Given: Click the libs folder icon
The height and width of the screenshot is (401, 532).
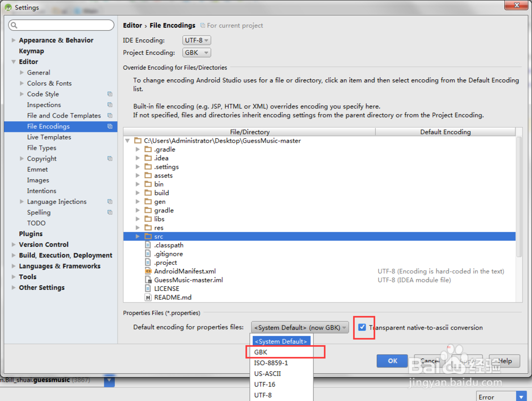Looking at the screenshot, I should 148,219.
